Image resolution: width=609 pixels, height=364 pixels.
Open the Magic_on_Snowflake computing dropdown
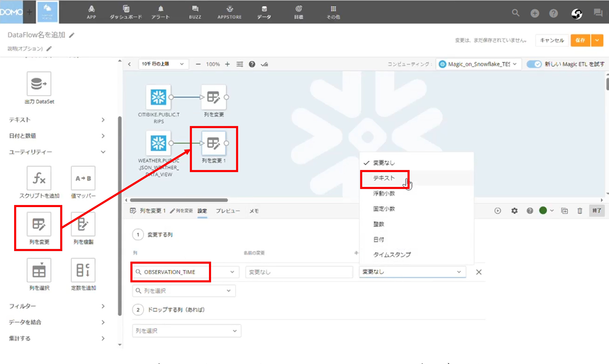478,64
